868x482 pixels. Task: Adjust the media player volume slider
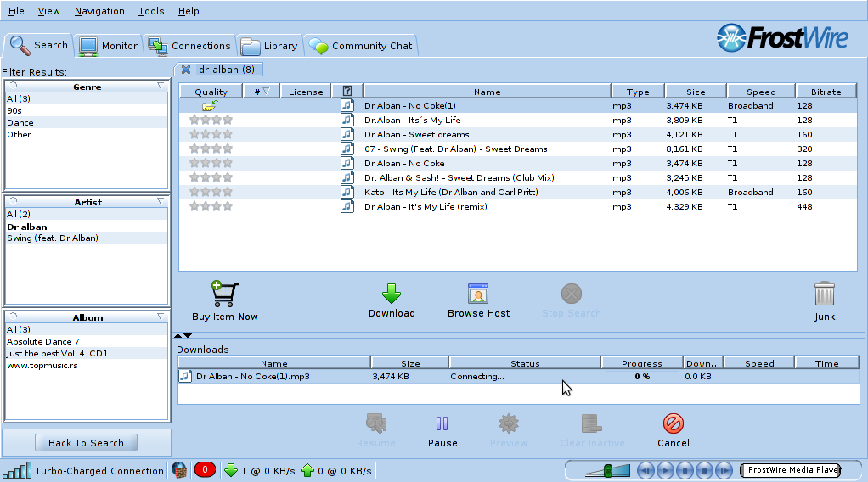608,471
